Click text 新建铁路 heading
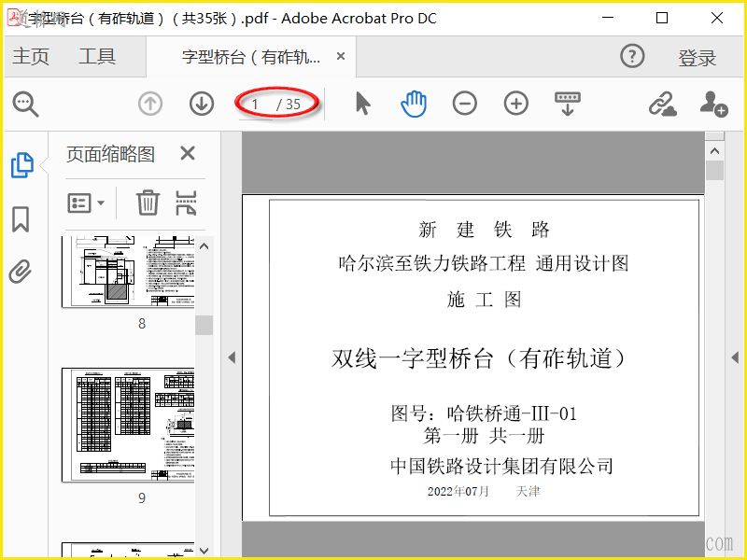The image size is (747, 560). click(x=484, y=230)
